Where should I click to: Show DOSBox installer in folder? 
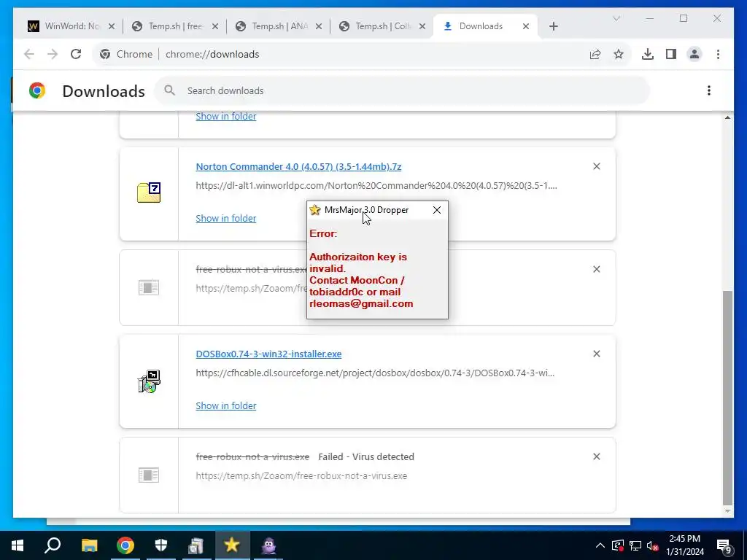point(226,405)
